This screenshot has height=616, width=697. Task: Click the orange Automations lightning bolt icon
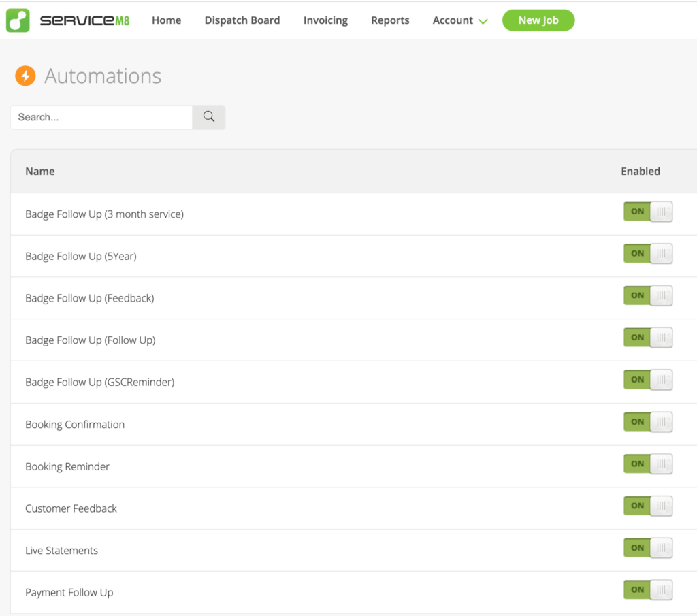pyautogui.click(x=25, y=76)
